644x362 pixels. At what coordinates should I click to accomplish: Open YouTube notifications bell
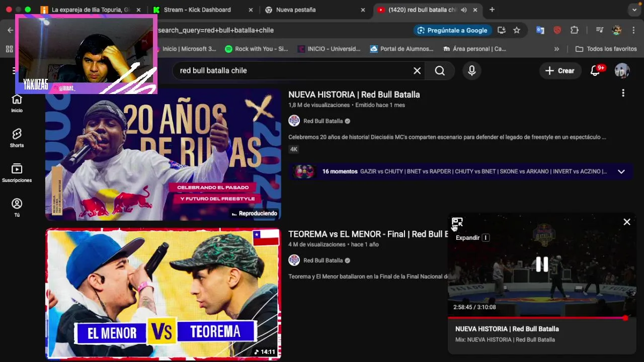(x=595, y=71)
